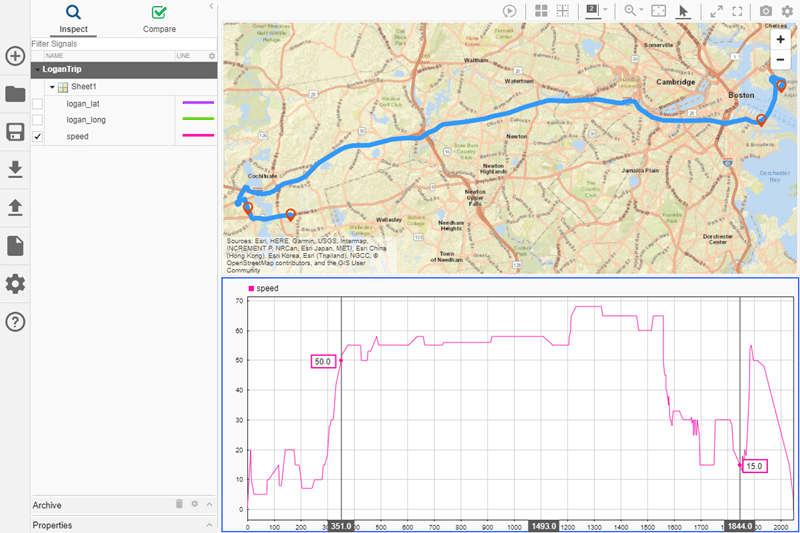
Task: Click the clear subplot grid icon
Action: (562, 11)
